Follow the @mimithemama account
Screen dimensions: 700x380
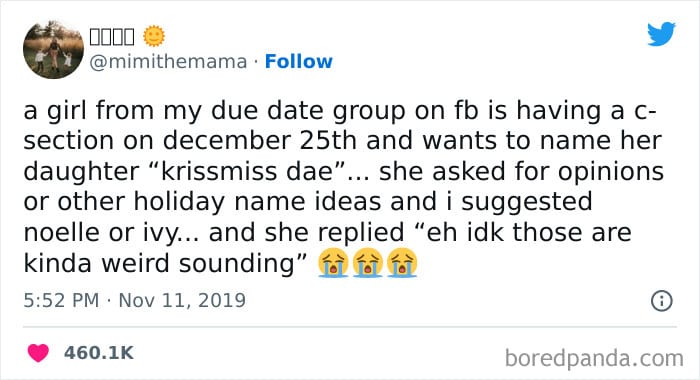tap(299, 62)
